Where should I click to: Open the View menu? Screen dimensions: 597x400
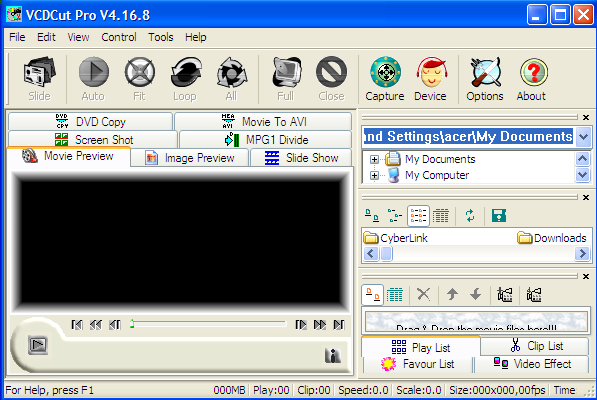(78, 37)
